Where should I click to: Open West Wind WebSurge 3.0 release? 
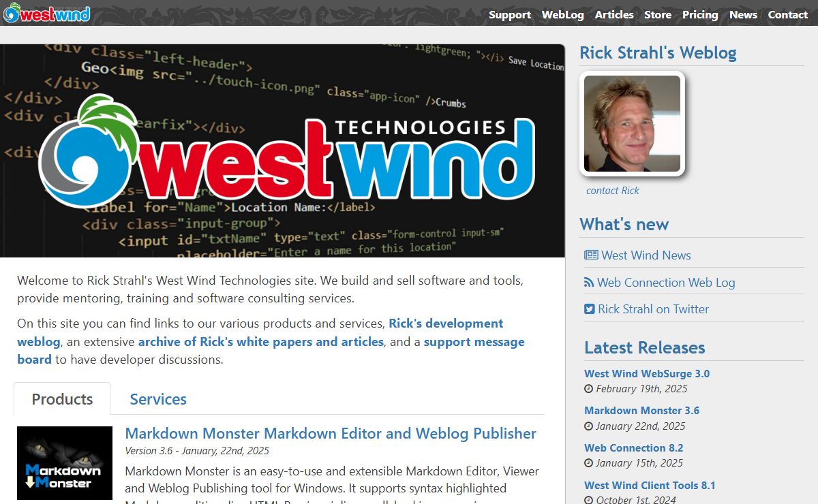[x=647, y=373]
